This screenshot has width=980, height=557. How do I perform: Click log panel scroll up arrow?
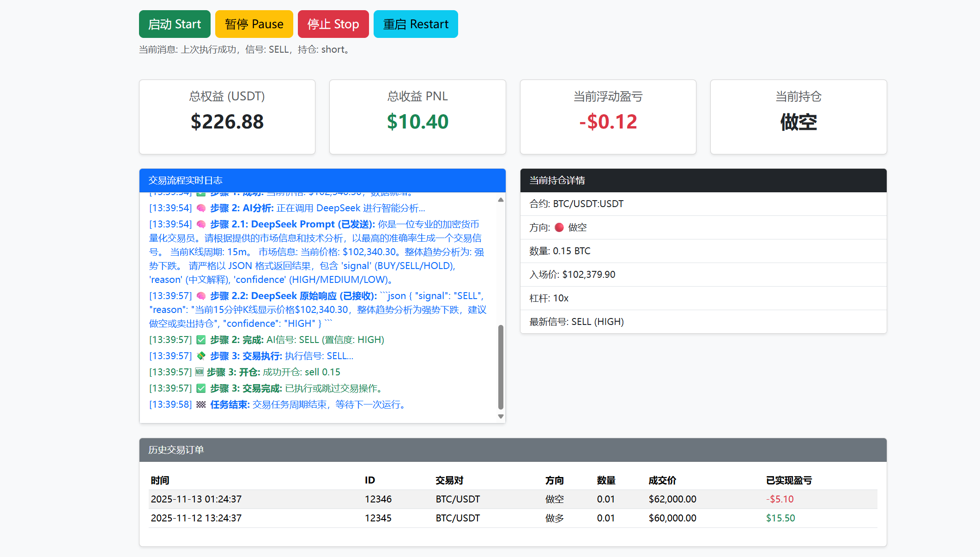tap(501, 200)
